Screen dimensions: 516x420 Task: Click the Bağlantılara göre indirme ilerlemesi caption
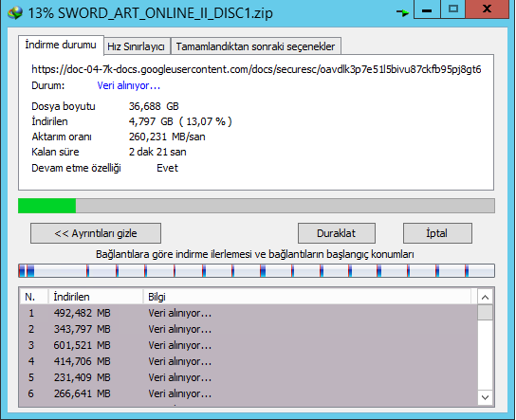[255, 254]
